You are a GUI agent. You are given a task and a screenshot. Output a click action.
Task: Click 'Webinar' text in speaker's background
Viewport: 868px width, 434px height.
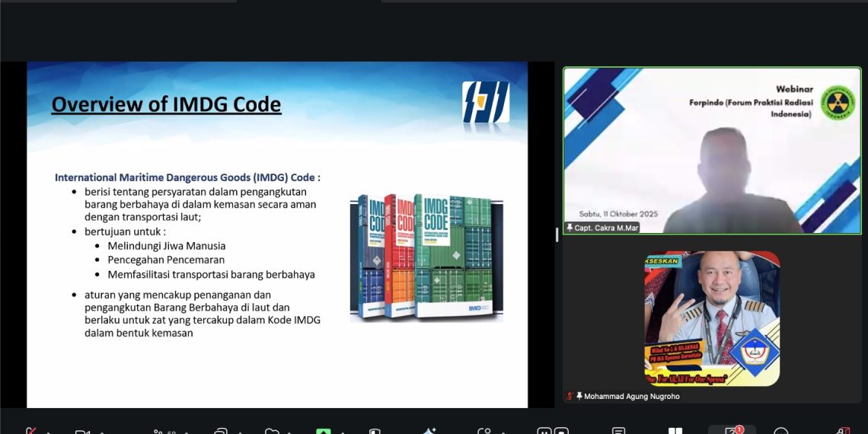click(794, 88)
